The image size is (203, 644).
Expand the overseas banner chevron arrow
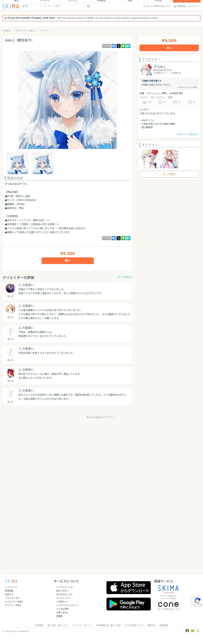198,18
